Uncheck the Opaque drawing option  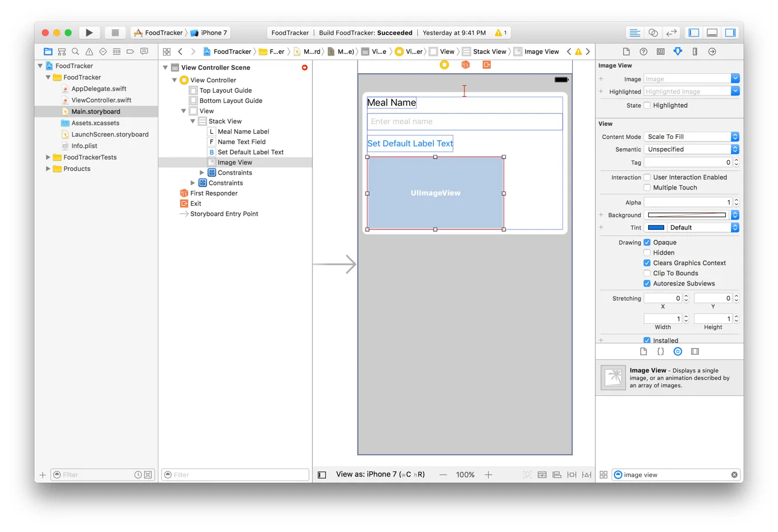647,243
